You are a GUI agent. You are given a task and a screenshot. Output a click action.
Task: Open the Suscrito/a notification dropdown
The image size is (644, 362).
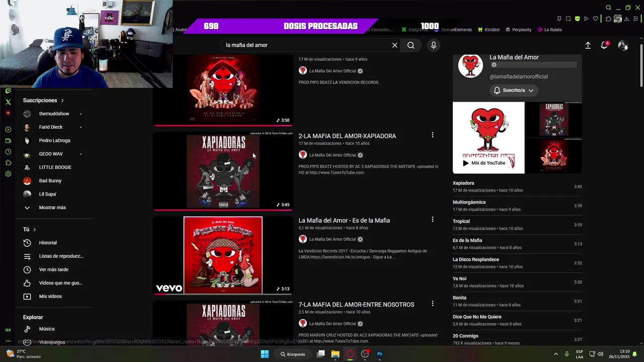point(513,90)
